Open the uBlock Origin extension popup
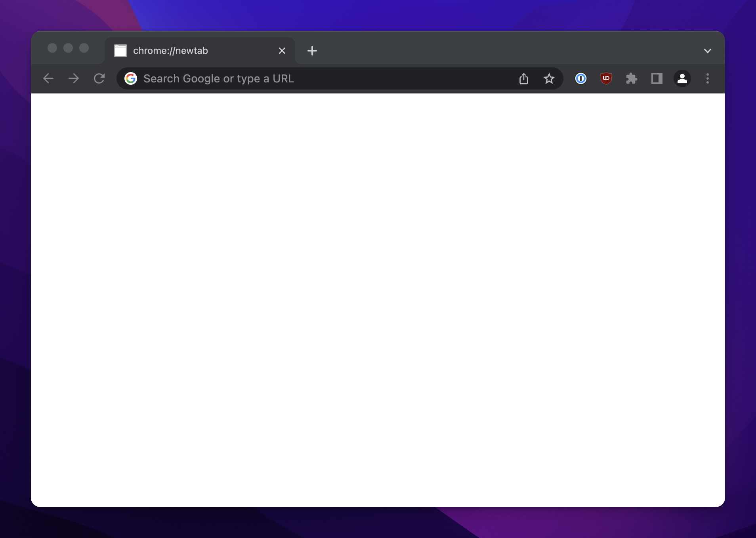The width and height of the screenshot is (756, 538). click(x=606, y=78)
